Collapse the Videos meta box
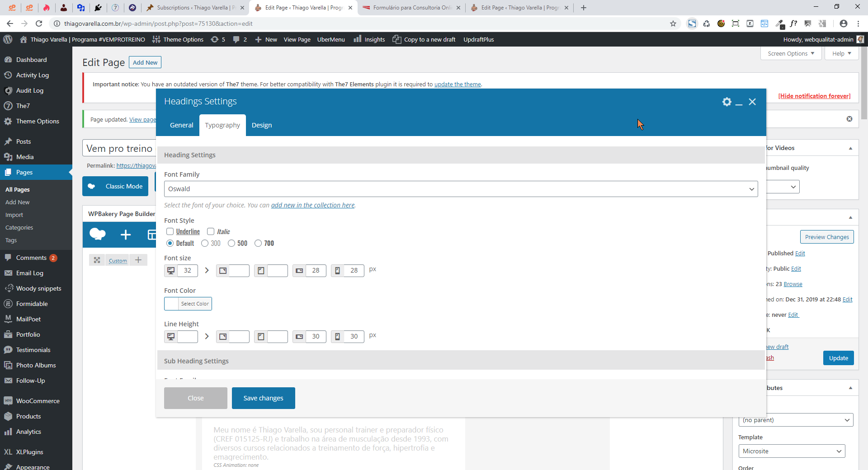868x470 pixels. pyautogui.click(x=850, y=148)
